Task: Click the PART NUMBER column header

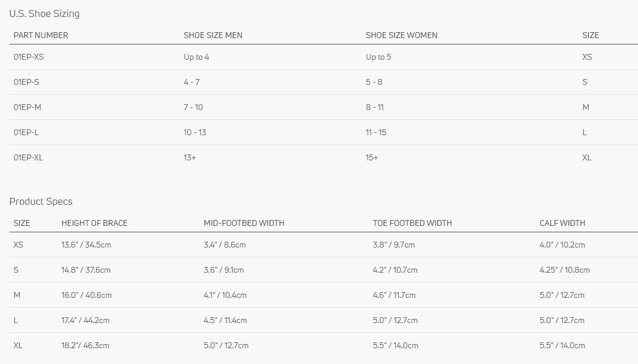Action: coord(40,35)
